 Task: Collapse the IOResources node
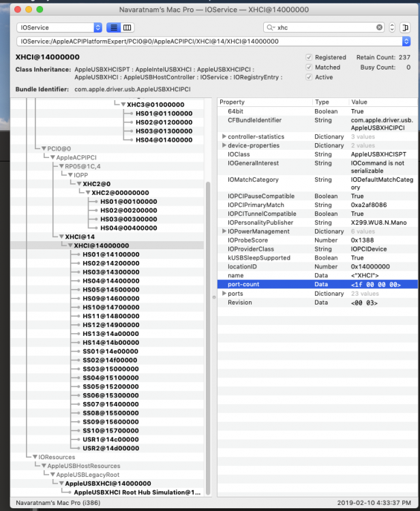[35, 457]
